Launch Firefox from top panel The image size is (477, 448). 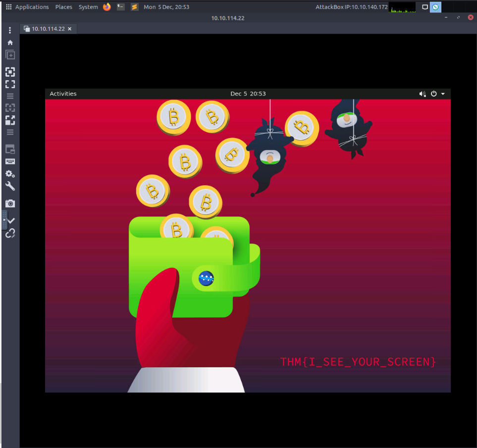[x=107, y=7]
